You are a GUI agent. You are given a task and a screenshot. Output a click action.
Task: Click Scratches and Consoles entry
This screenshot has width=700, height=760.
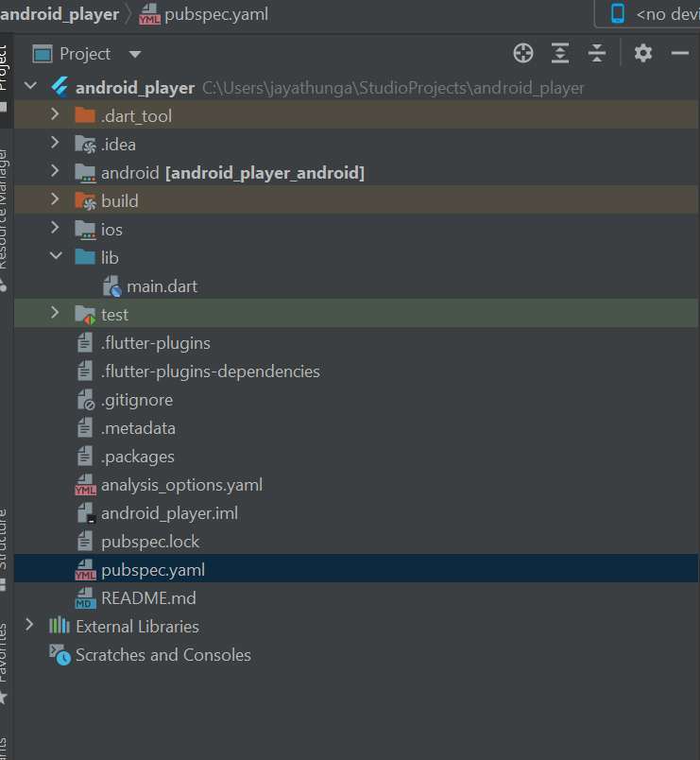pos(163,654)
